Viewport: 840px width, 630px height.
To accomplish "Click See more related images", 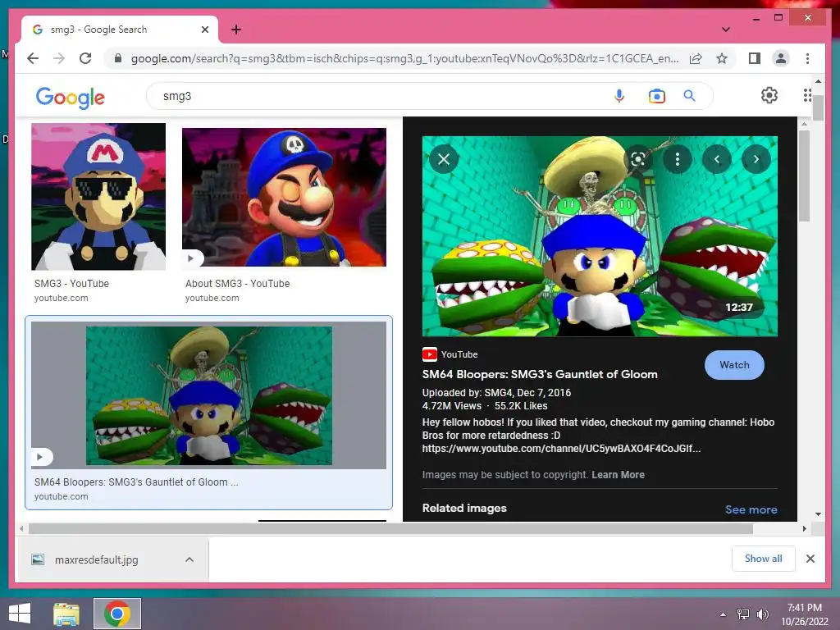I will pos(751,509).
